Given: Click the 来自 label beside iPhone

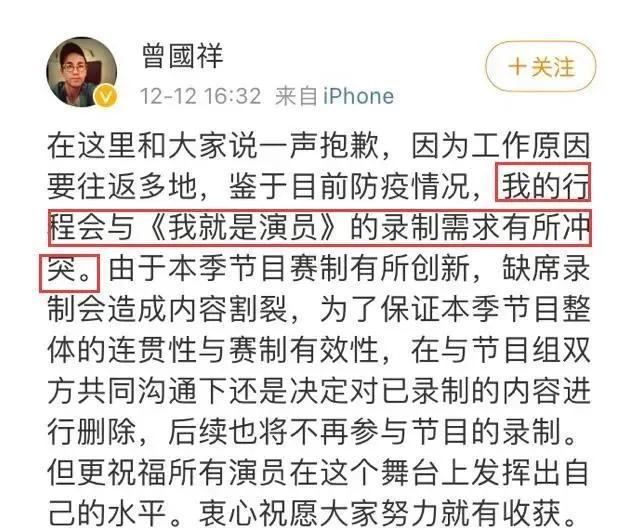Looking at the screenshot, I should pyautogui.click(x=296, y=97).
